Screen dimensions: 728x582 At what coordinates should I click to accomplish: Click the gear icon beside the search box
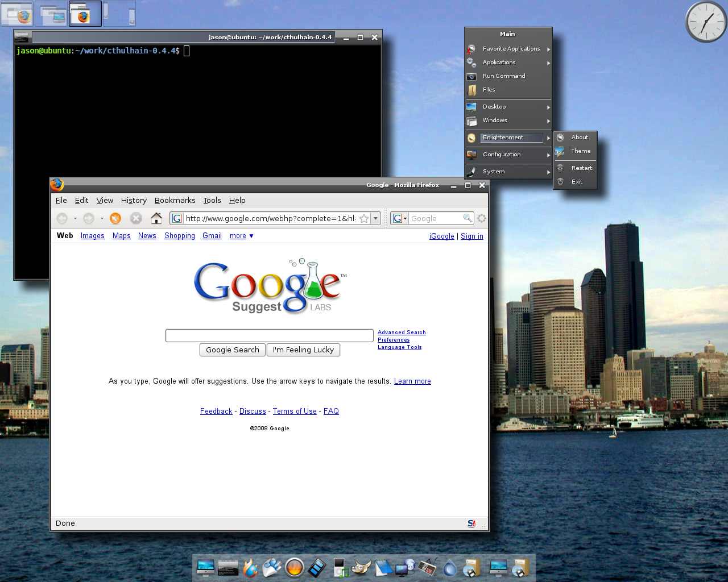tap(482, 218)
